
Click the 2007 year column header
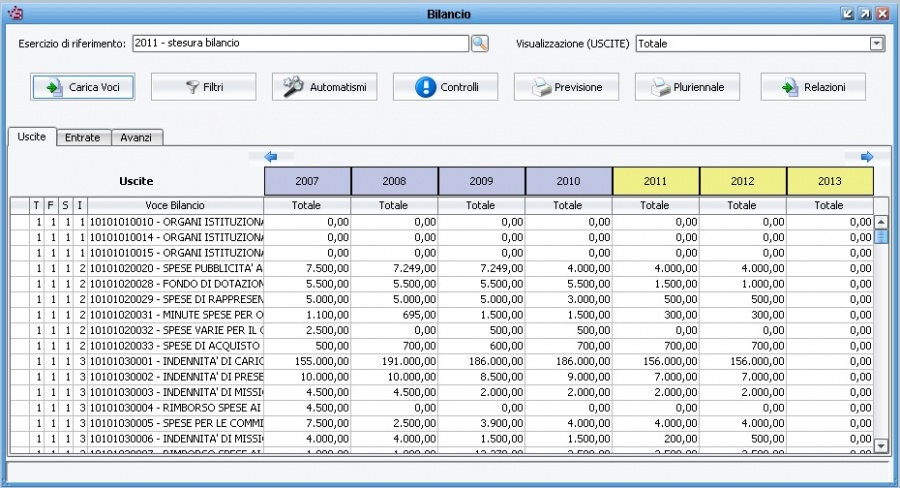click(307, 182)
